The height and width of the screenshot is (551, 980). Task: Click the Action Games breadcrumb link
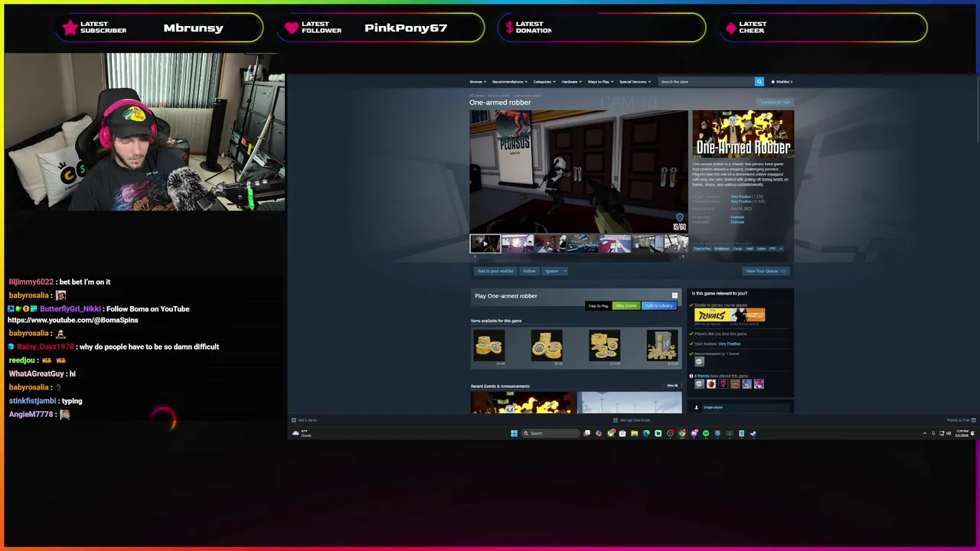pyautogui.click(x=498, y=96)
